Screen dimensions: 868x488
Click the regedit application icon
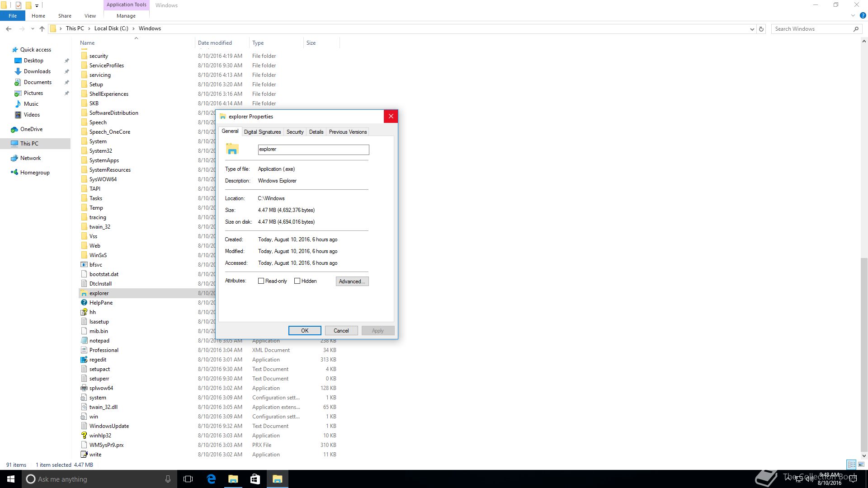click(84, 360)
